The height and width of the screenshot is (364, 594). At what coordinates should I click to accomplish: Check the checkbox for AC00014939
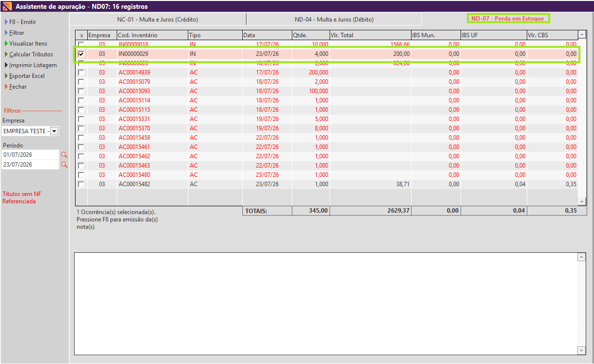[81, 73]
